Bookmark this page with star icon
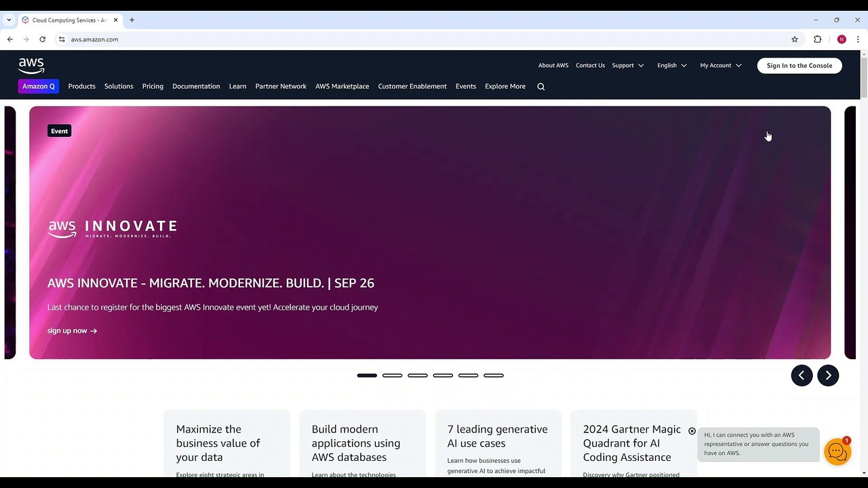This screenshot has height=488, width=868. pyautogui.click(x=795, y=39)
